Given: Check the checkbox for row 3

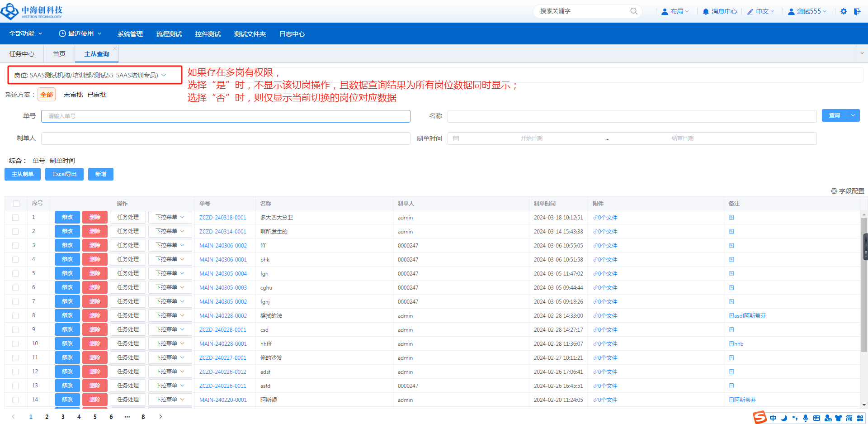Looking at the screenshot, I should click(x=15, y=246).
